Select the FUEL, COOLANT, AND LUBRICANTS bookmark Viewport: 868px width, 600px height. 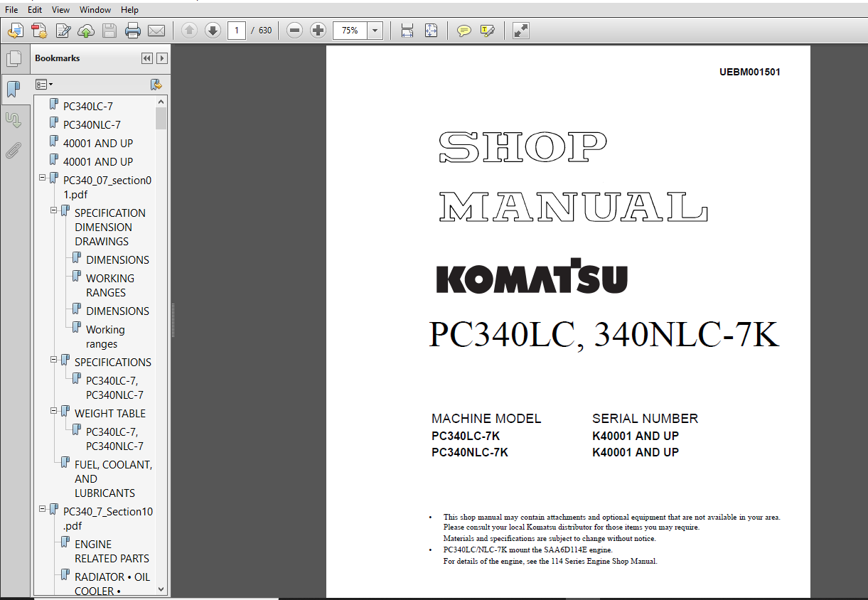pos(113,478)
